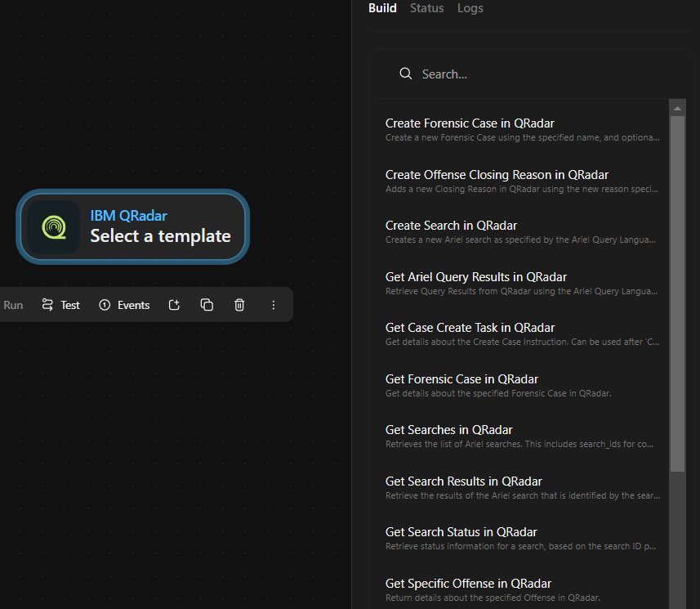Viewport: 700px width, 609px height.
Task: Select the IBM QRadar Select a template node
Action: [132, 227]
